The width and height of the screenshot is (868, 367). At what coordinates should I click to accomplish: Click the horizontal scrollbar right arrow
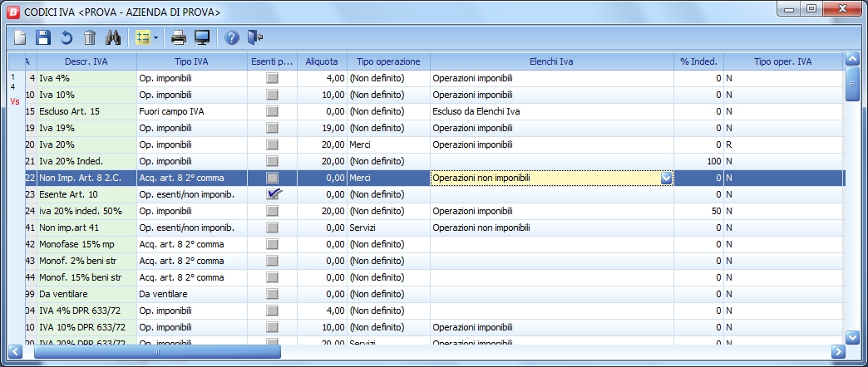(x=838, y=351)
